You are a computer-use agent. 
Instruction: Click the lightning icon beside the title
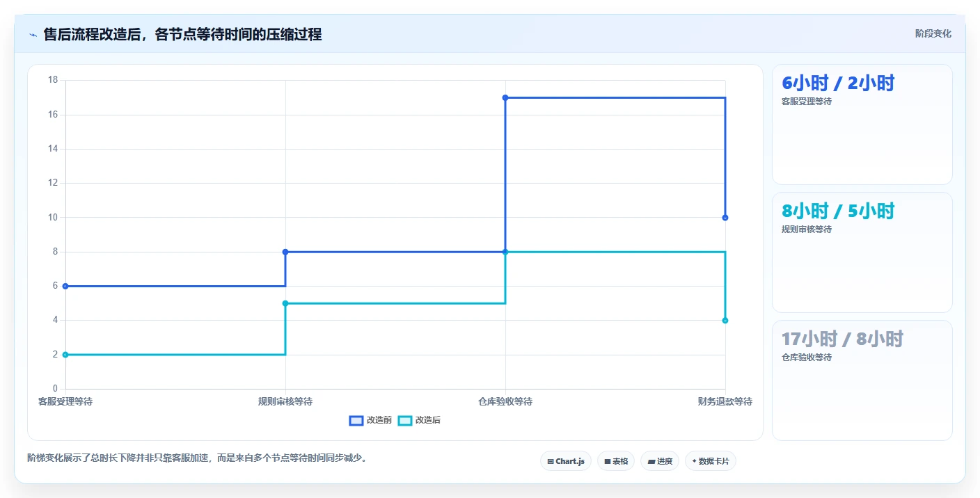coord(33,35)
